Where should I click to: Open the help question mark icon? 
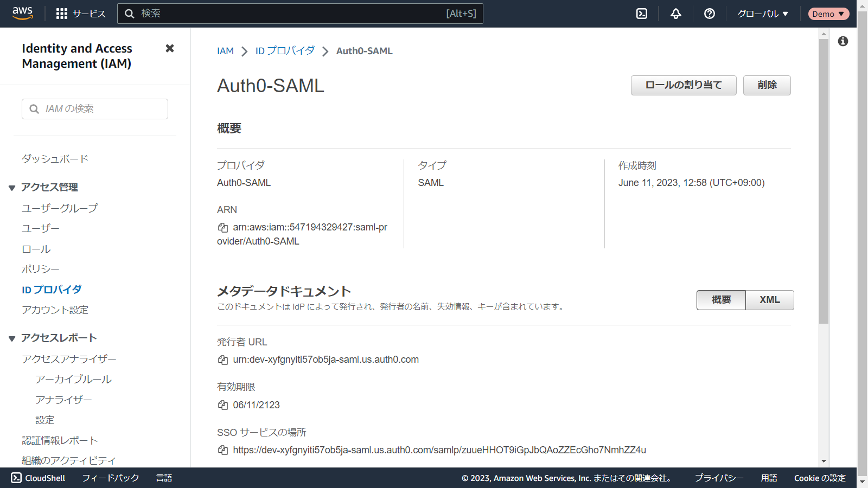click(x=709, y=14)
